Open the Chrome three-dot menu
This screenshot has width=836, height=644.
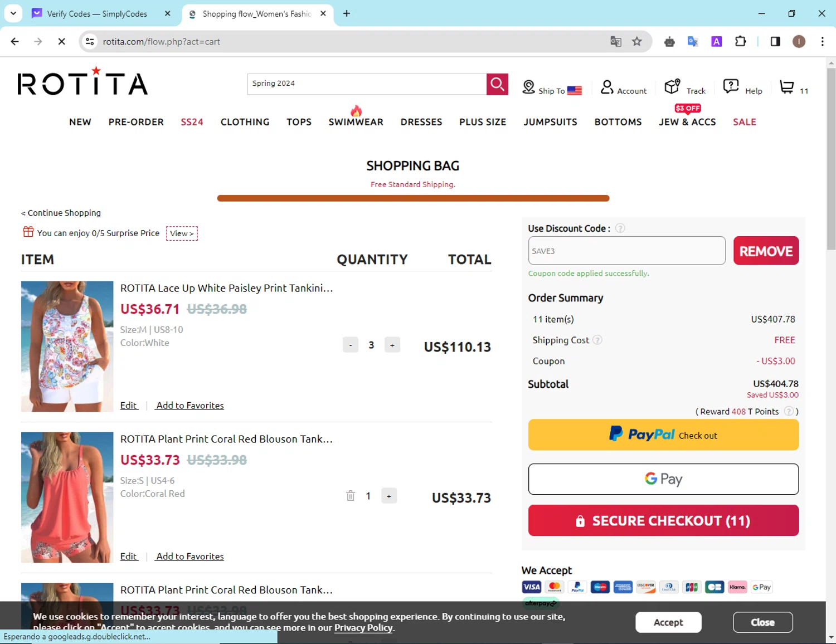tap(822, 41)
